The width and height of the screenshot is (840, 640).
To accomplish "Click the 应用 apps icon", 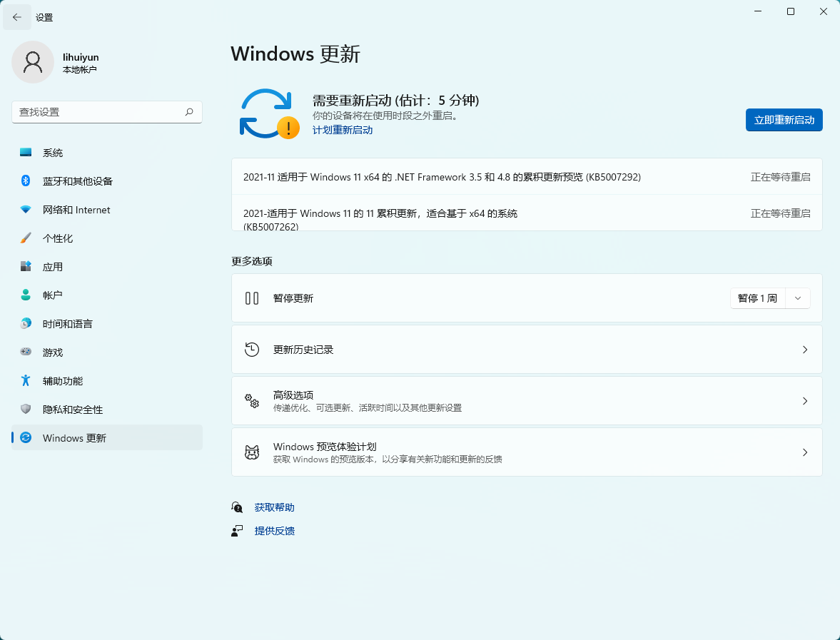I will [26, 266].
